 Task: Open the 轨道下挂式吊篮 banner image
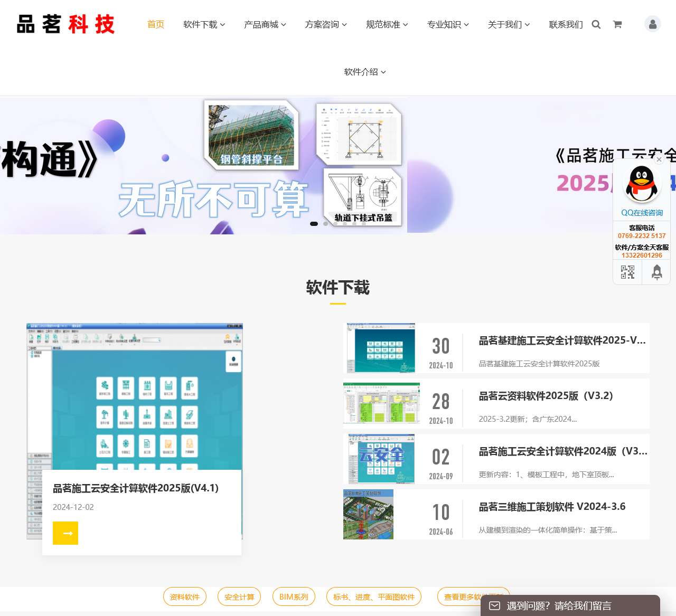coord(362,197)
